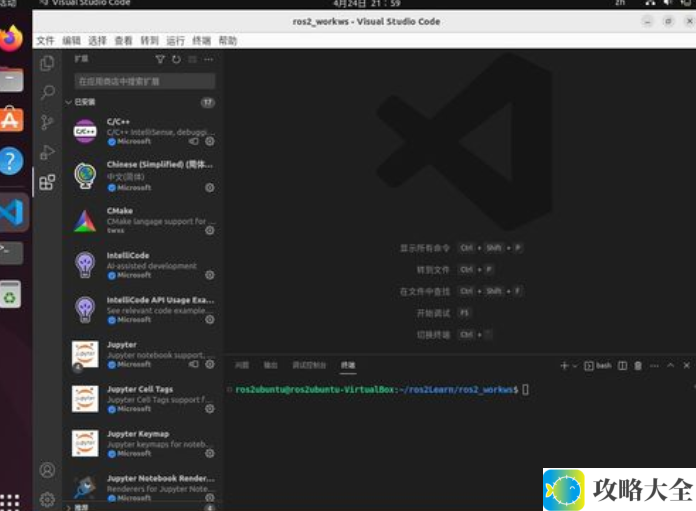Select the CMake extension entry

tap(141, 221)
